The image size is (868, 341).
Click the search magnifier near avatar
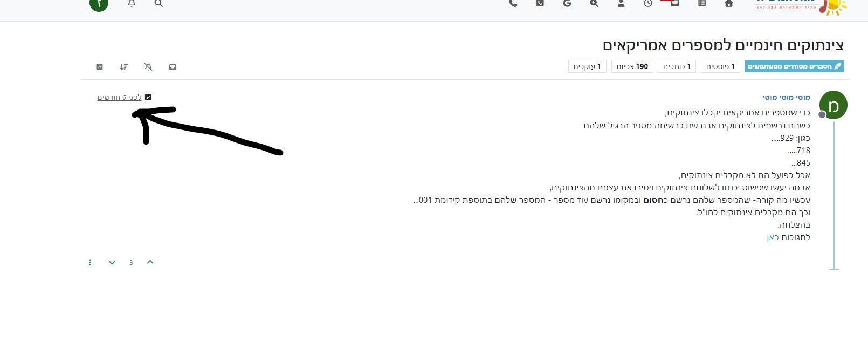(159, 3)
